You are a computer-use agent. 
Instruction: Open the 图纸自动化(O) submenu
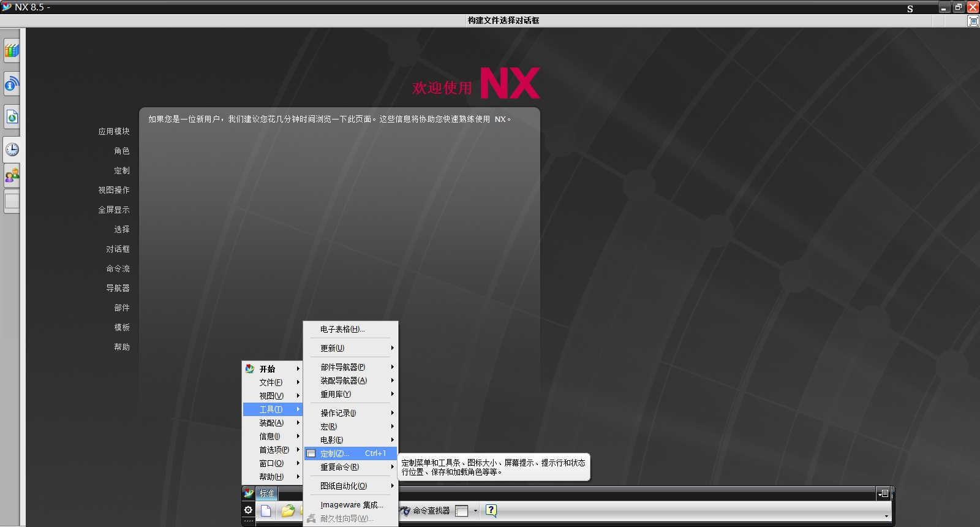click(x=350, y=486)
